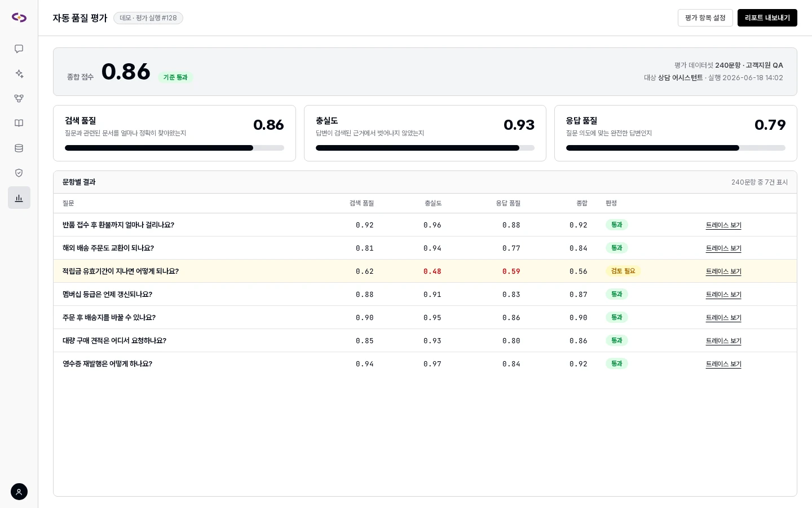
Task: Open the database sidebar icon
Action: pos(19,148)
